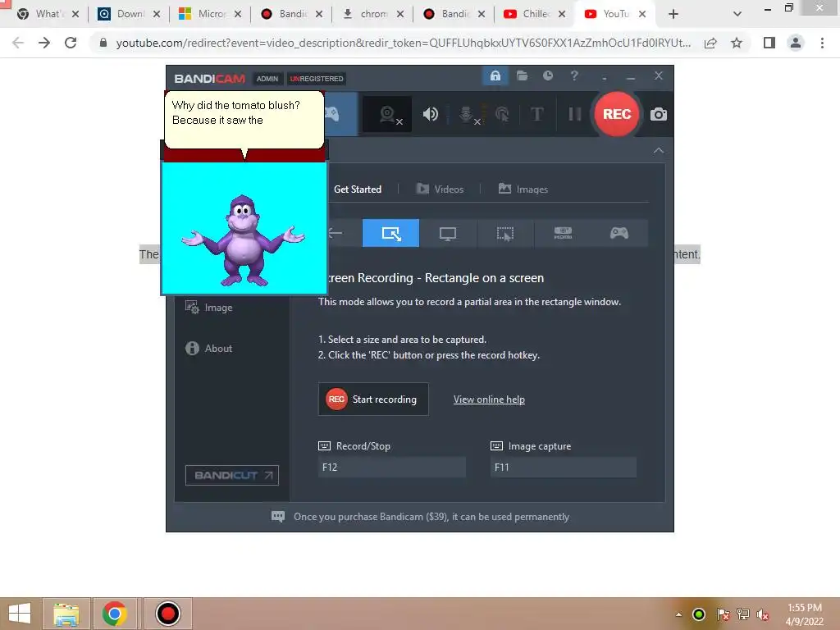840x630 pixels.
Task: Click the share page icon in Chrome
Action: pos(710,43)
